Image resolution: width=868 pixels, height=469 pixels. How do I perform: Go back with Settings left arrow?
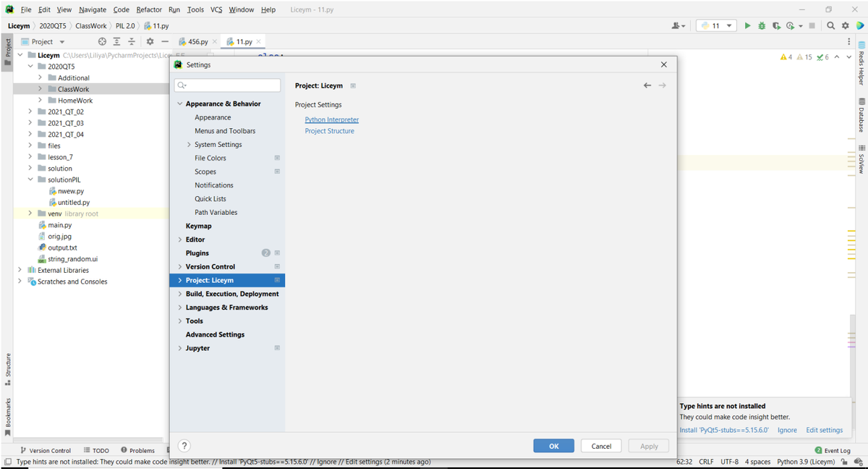point(647,85)
